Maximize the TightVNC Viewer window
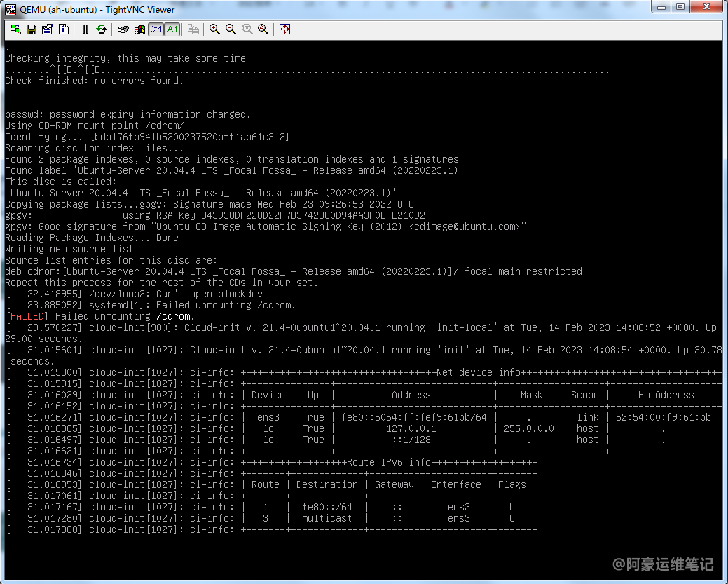Screen dimensions: 728x584 680,7
